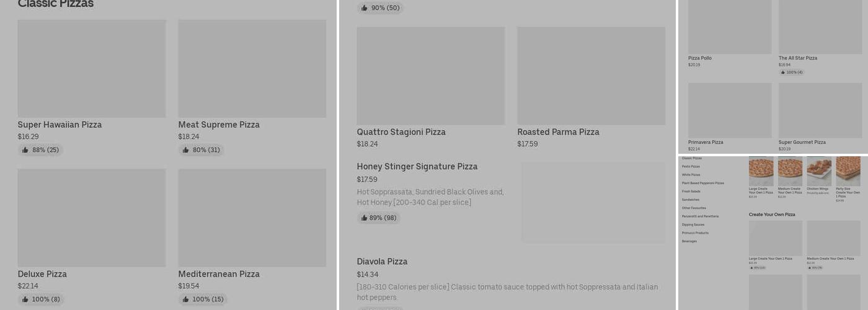The width and height of the screenshot is (868, 310).
Task: Click thumbs-up icon under The All Star Pizza
Action: pos(783,73)
